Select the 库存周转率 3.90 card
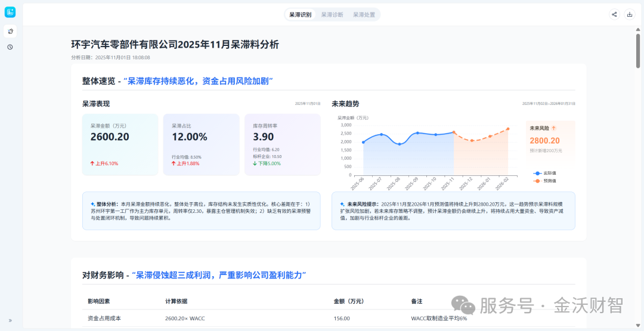Viewport: 644px width, 331px height. point(283,144)
